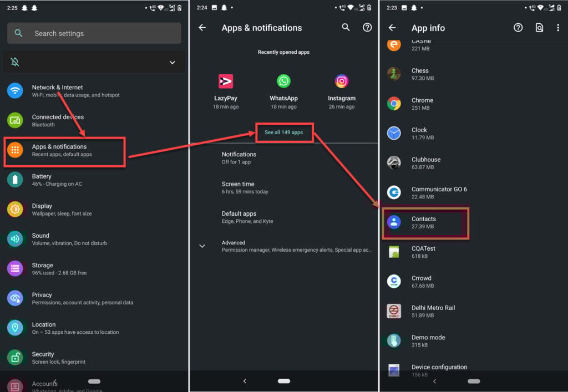Viewport: 568px width, 392px height.
Task: Select 'Display' Wallpaper, sleep, font size
Action: [x=62, y=210]
